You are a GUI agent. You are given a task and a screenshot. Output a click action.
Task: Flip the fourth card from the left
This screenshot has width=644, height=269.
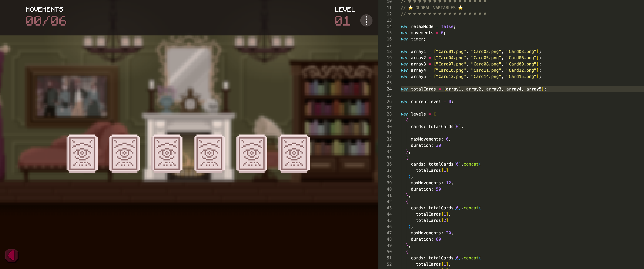pyautogui.click(x=209, y=153)
